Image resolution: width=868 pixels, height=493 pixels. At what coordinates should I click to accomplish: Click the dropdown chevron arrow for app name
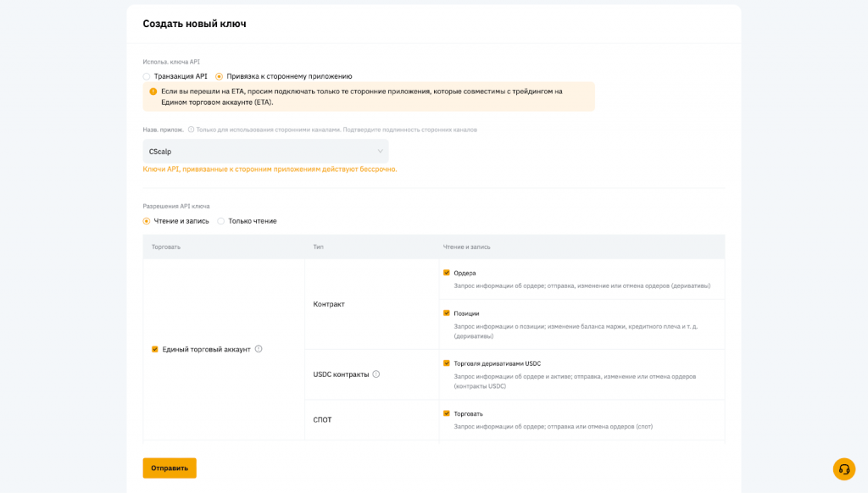pos(380,152)
